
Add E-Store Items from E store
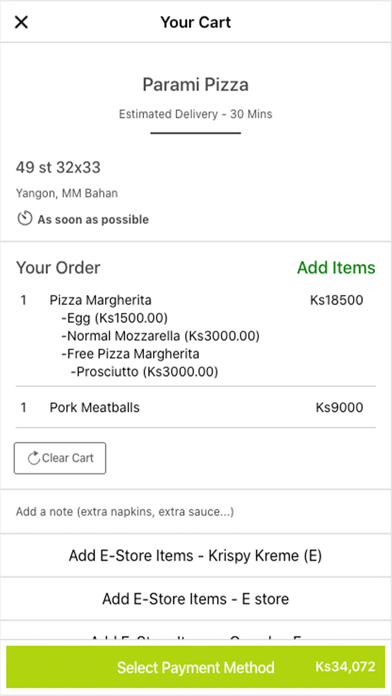pos(196,599)
